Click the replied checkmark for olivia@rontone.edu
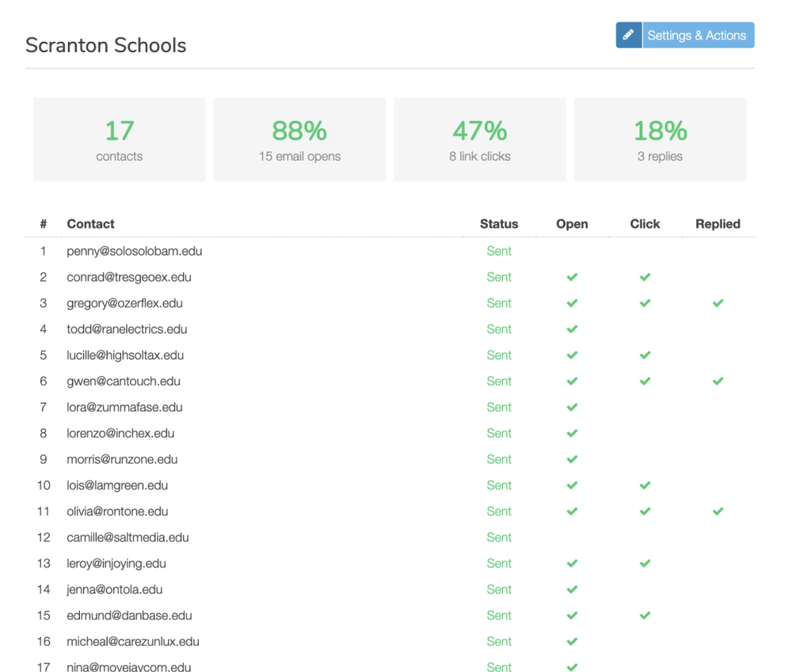Viewport: 792px width, 672px height. click(718, 511)
